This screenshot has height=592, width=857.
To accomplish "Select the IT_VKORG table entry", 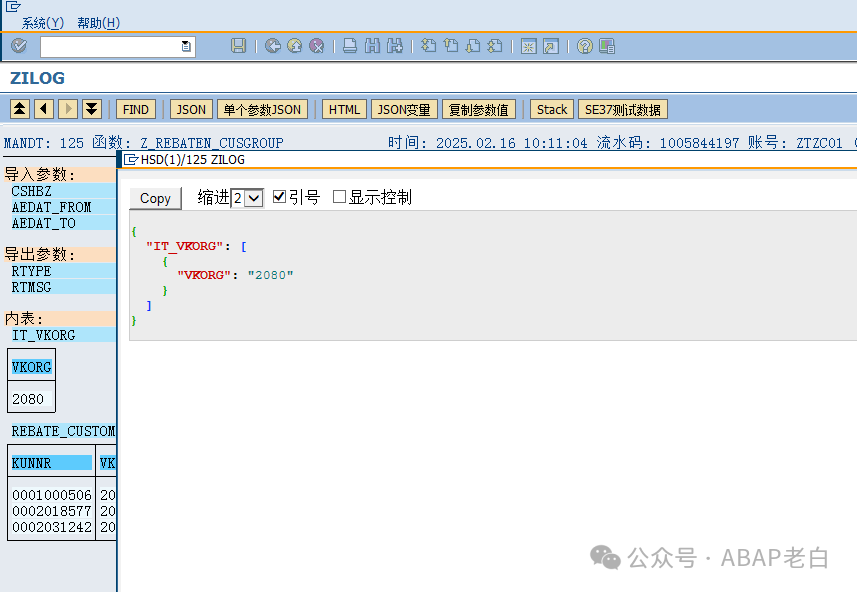I will click(x=44, y=335).
